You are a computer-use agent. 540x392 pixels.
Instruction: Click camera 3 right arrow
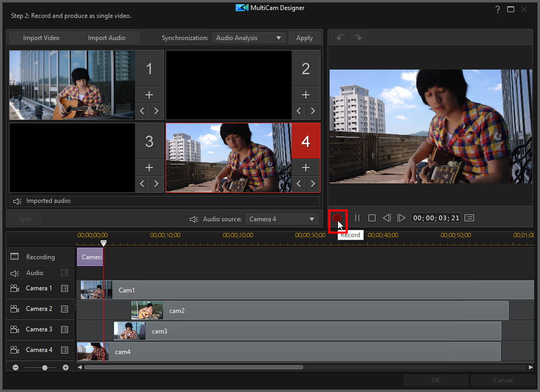156,183
